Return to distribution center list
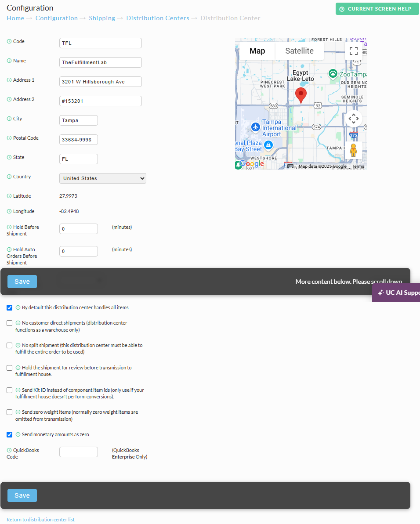This screenshot has height=524, width=420. click(40, 520)
